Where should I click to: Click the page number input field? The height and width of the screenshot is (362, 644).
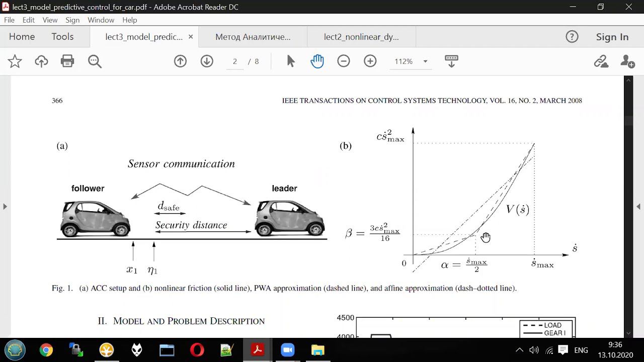point(234,61)
